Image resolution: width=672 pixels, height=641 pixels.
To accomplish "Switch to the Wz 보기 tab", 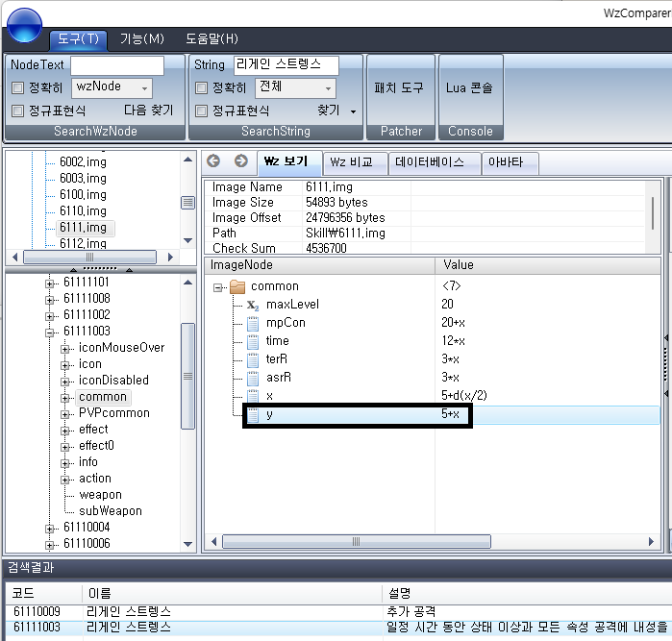I will pos(289,162).
